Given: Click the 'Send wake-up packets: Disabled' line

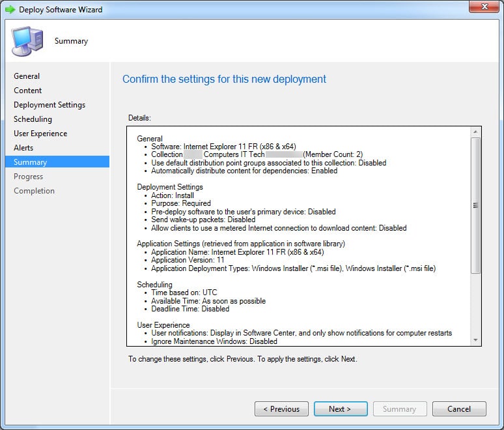Looking at the screenshot, I should (203, 220).
